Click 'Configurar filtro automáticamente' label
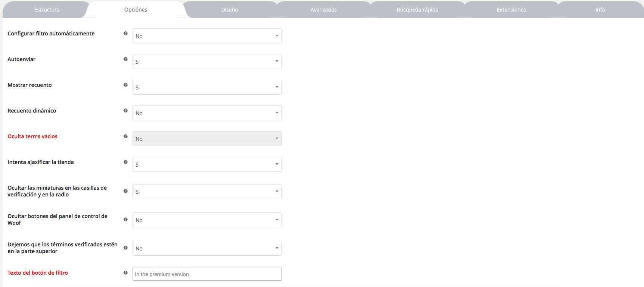Viewport: 644px width, 287px height. coord(51,34)
